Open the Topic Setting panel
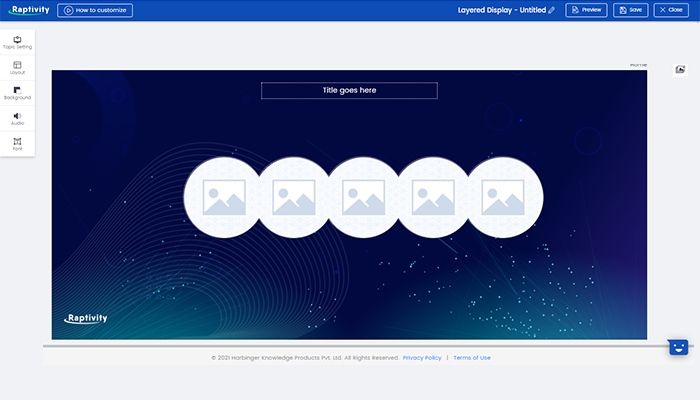700x400 pixels. point(17,42)
